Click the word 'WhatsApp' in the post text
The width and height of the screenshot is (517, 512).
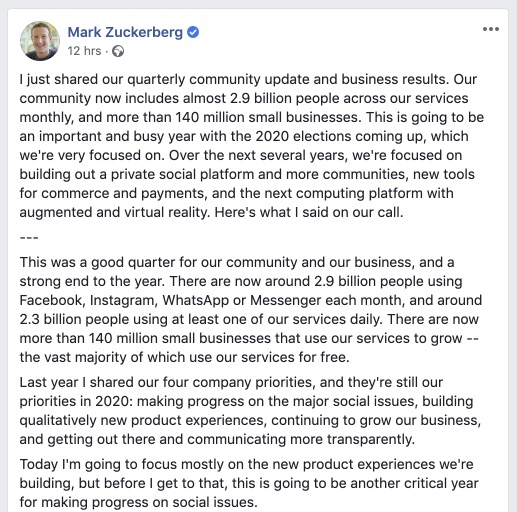[196, 300]
